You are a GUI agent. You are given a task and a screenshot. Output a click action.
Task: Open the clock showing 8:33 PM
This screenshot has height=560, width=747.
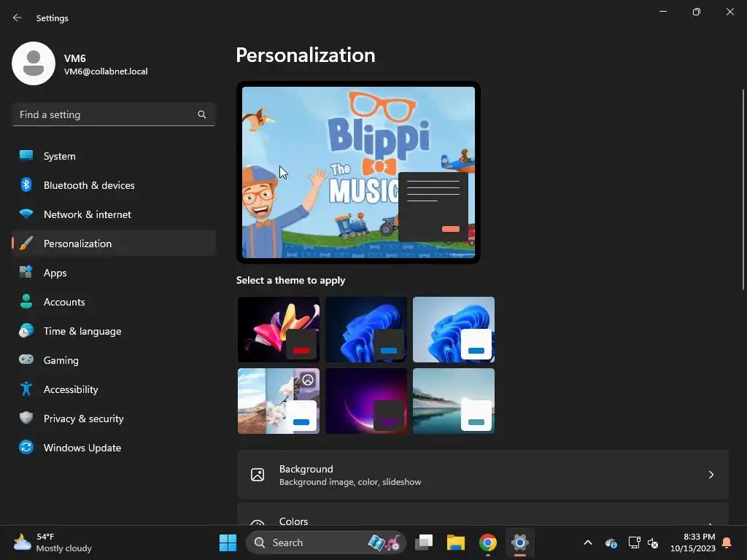tap(693, 542)
